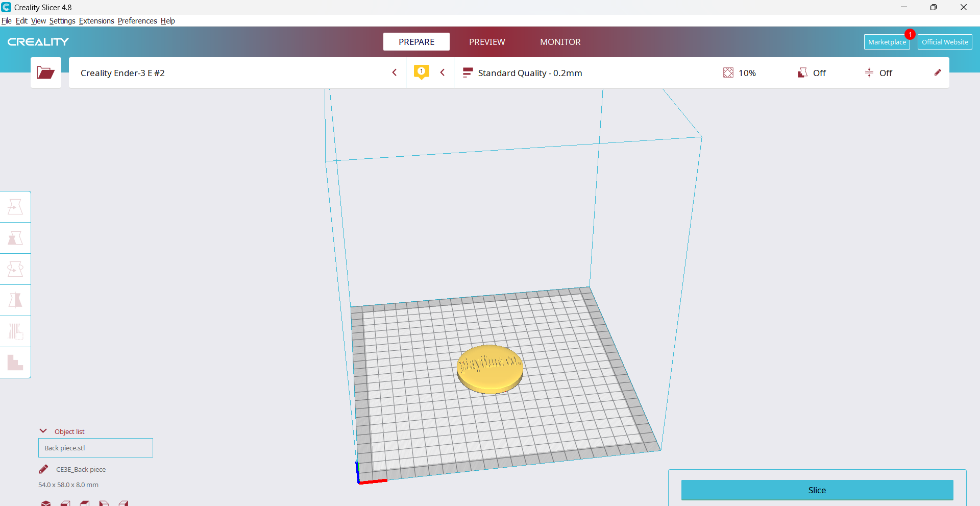Click the Official Website link
Screen dimensions: 980x506
tap(944, 42)
